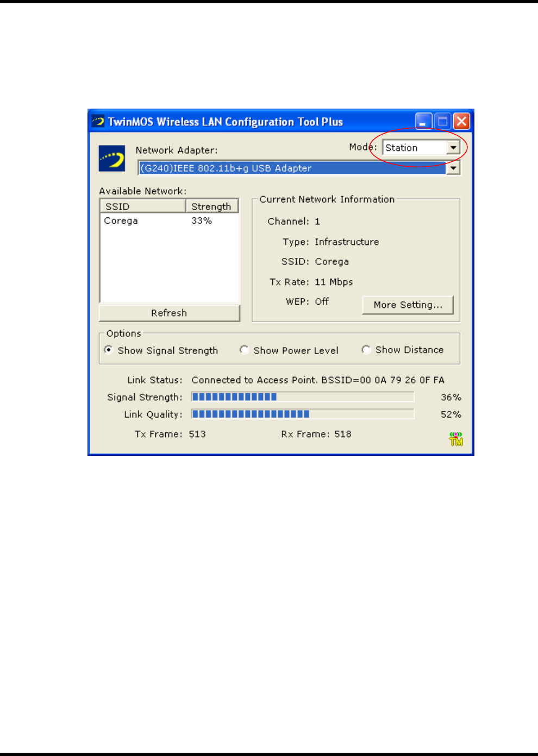Close the TwinMOS configuration window
Image resolution: width=538 pixels, height=756 pixels.
[461, 121]
